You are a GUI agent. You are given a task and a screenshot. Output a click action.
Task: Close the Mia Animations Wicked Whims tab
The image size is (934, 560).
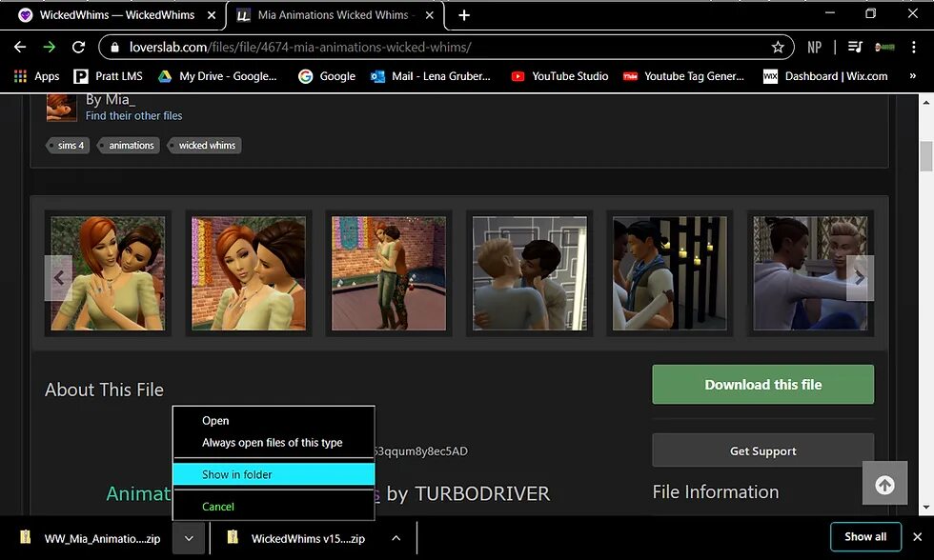tap(430, 15)
